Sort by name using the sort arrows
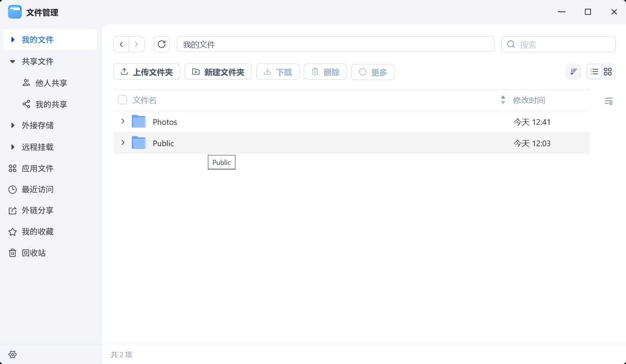 tap(503, 100)
